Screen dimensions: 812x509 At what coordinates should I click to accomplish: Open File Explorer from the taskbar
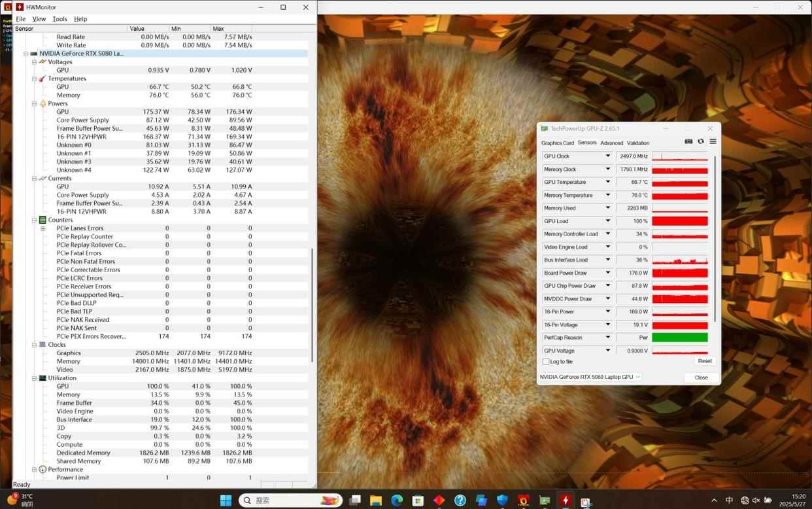[376, 500]
